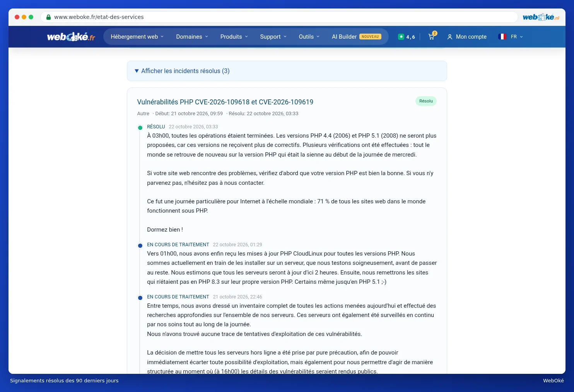
Task: Click the blue timeline dot for 22:46 update
Action: (140, 298)
